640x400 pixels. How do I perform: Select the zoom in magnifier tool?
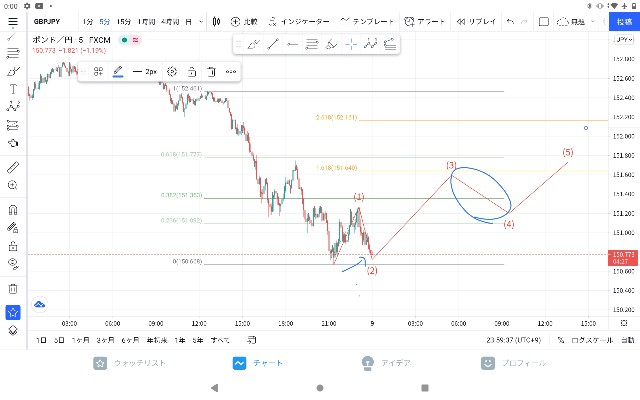[x=13, y=185]
